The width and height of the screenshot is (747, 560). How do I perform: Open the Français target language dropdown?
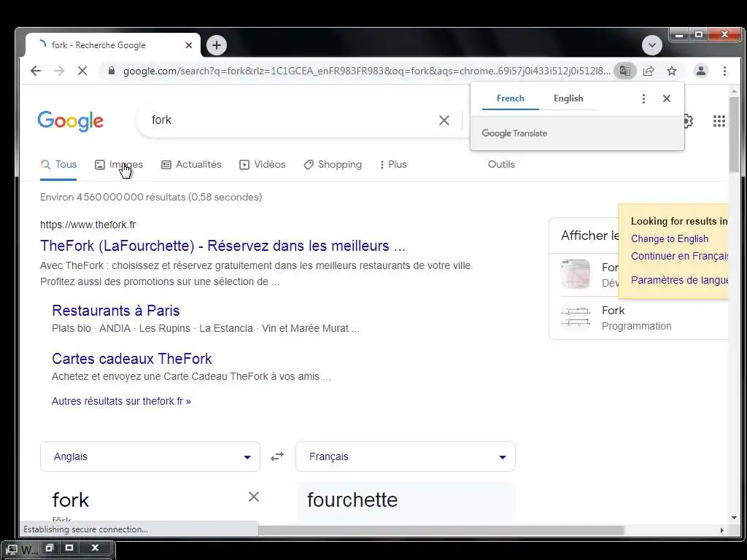(x=406, y=456)
